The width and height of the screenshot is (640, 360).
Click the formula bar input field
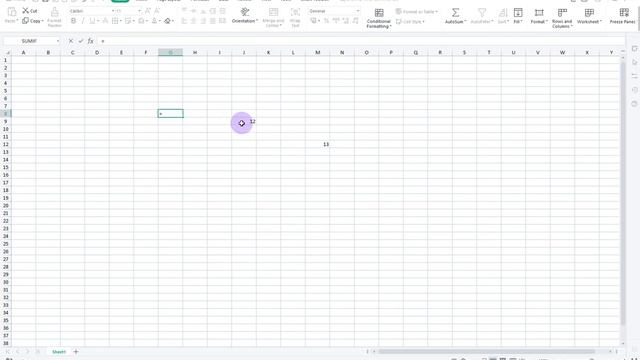(361, 41)
